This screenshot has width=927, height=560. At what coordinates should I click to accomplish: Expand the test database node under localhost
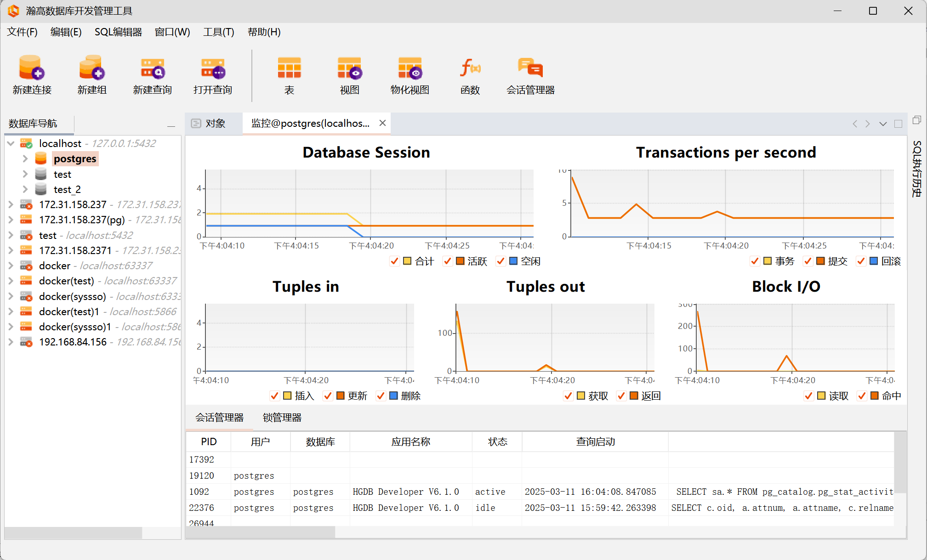tap(25, 174)
